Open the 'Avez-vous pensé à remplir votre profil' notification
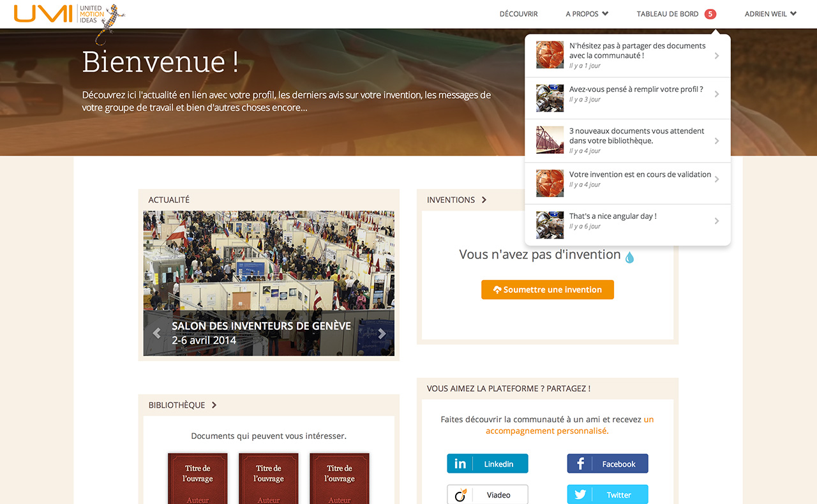 coord(627,98)
